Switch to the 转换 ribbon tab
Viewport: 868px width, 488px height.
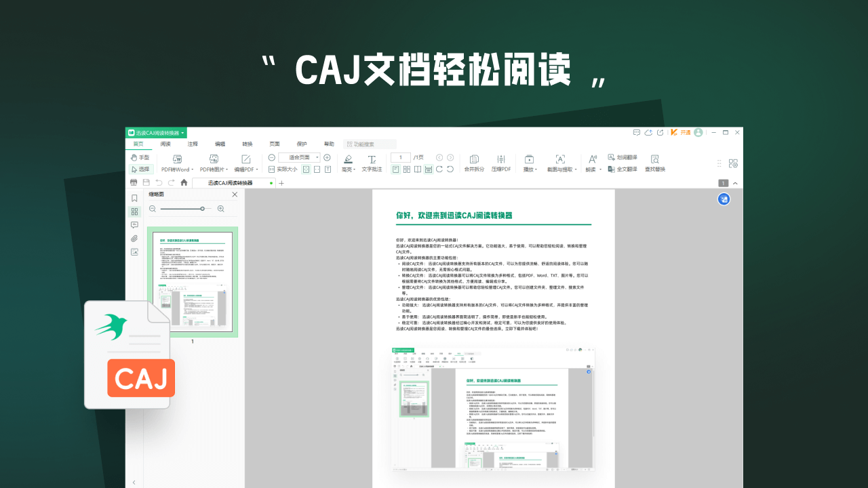click(x=247, y=144)
